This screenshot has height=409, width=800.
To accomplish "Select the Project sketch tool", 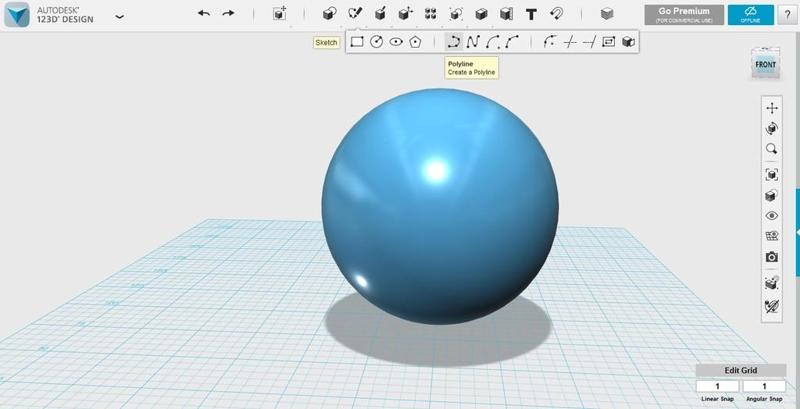I will [628, 42].
